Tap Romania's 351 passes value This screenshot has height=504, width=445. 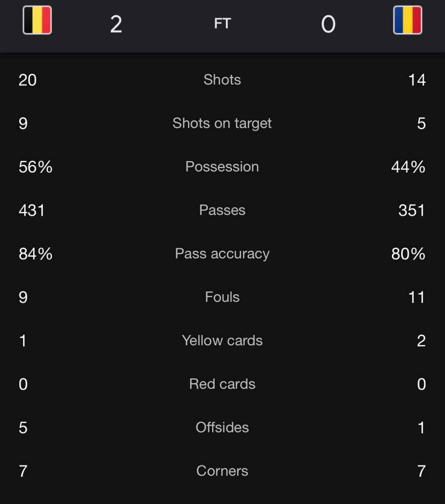pos(412,210)
